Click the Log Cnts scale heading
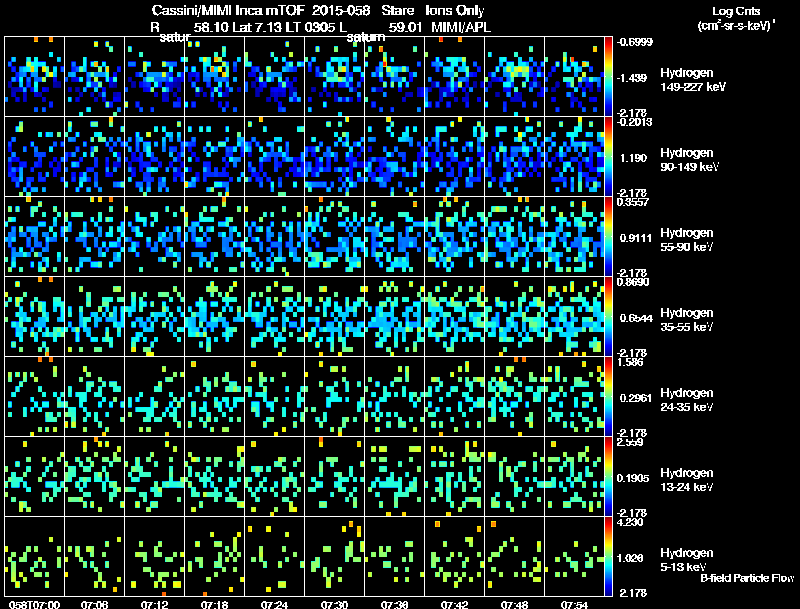 [x=736, y=11]
